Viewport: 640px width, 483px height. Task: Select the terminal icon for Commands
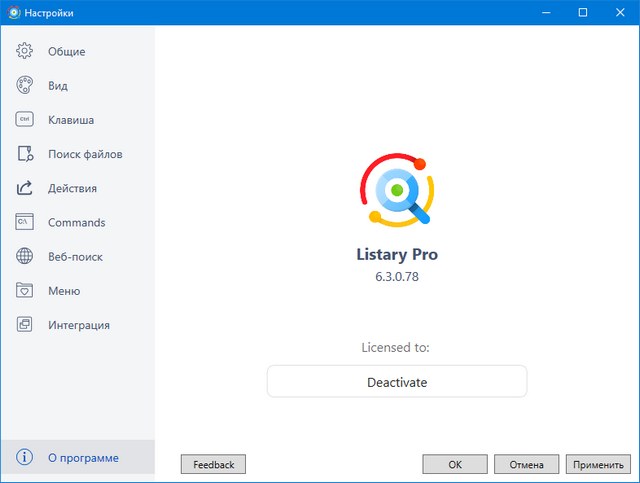(25, 222)
